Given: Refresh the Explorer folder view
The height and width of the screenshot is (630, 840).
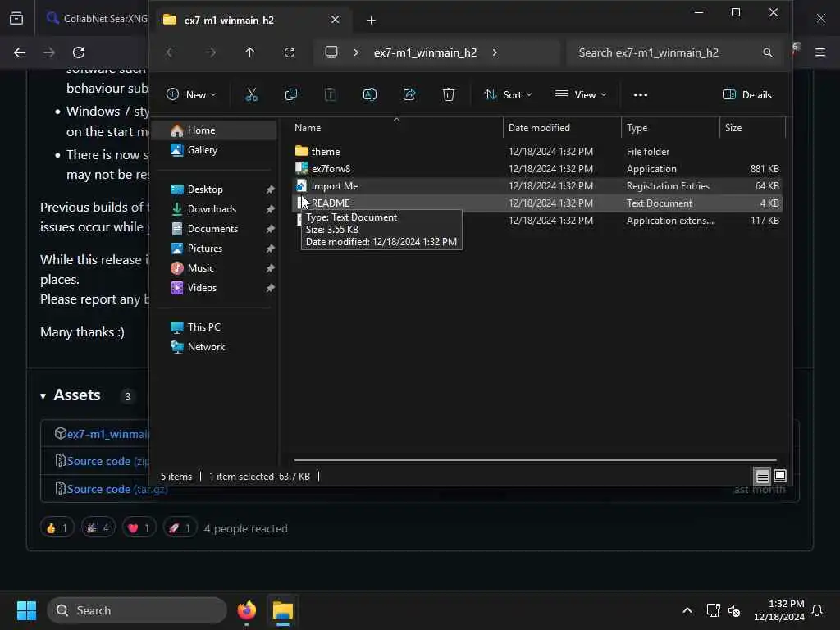Looking at the screenshot, I should pos(290,52).
